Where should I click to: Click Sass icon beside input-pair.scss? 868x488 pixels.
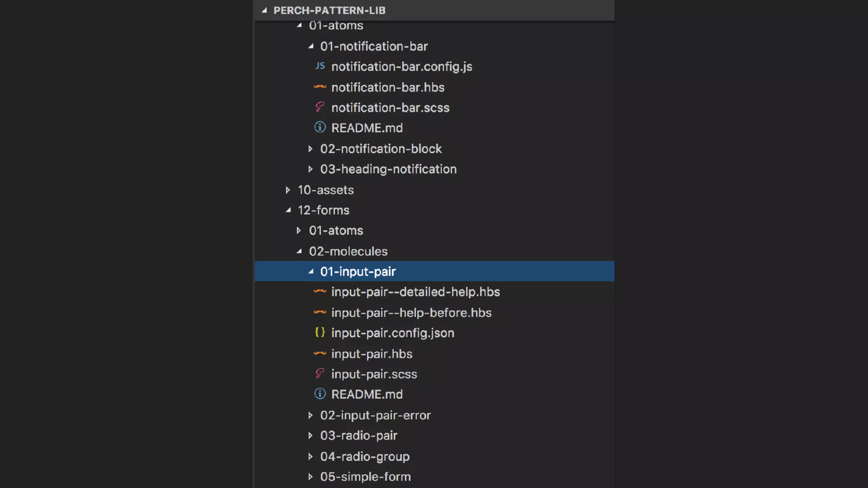[x=320, y=374]
